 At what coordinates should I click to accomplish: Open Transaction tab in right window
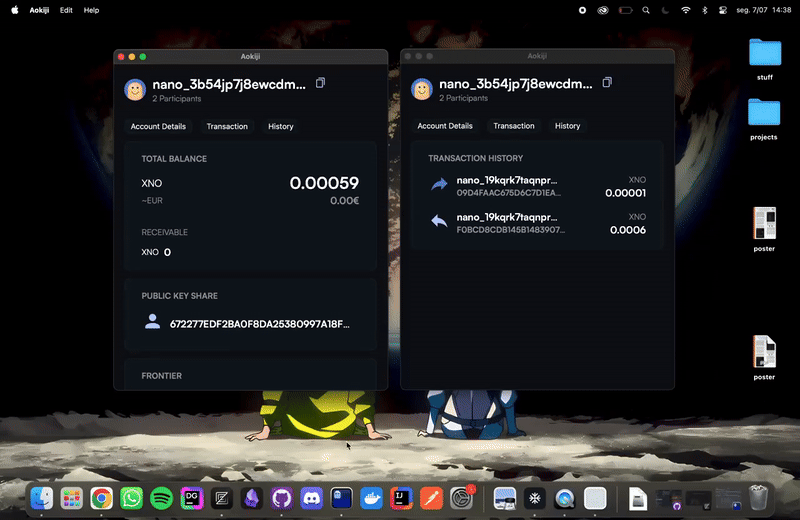(x=514, y=126)
